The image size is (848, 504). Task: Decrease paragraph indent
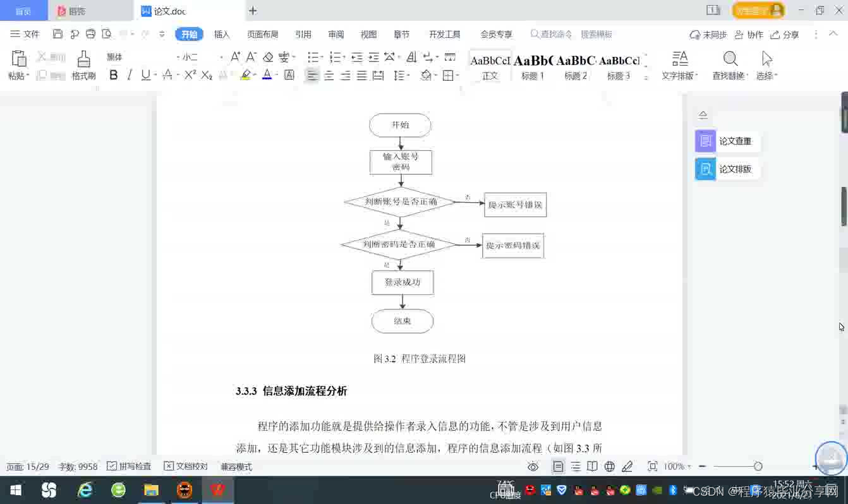(x=357, y=57)
